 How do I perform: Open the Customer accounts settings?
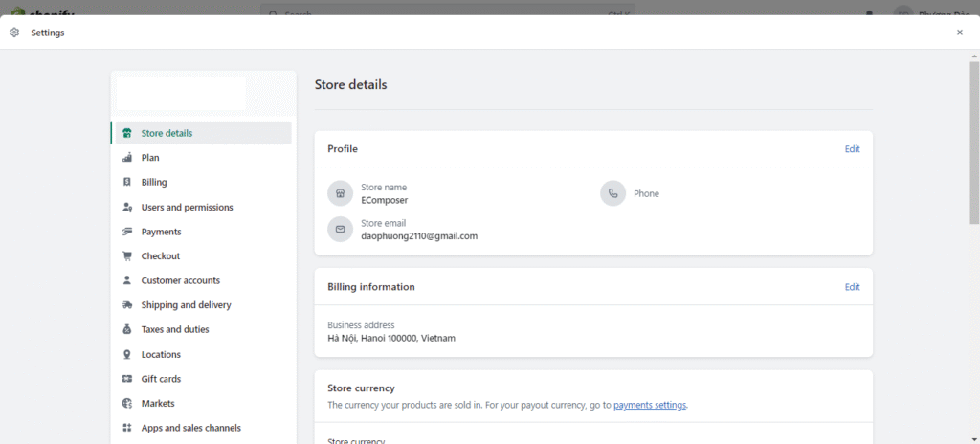point(180,280)
